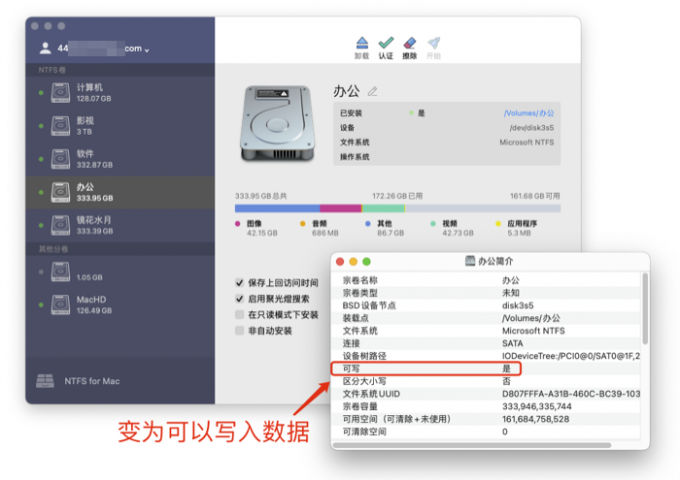680x480 pixels.
Task: Click the 图像 42.15 GB legend entry
Action: 257,228
